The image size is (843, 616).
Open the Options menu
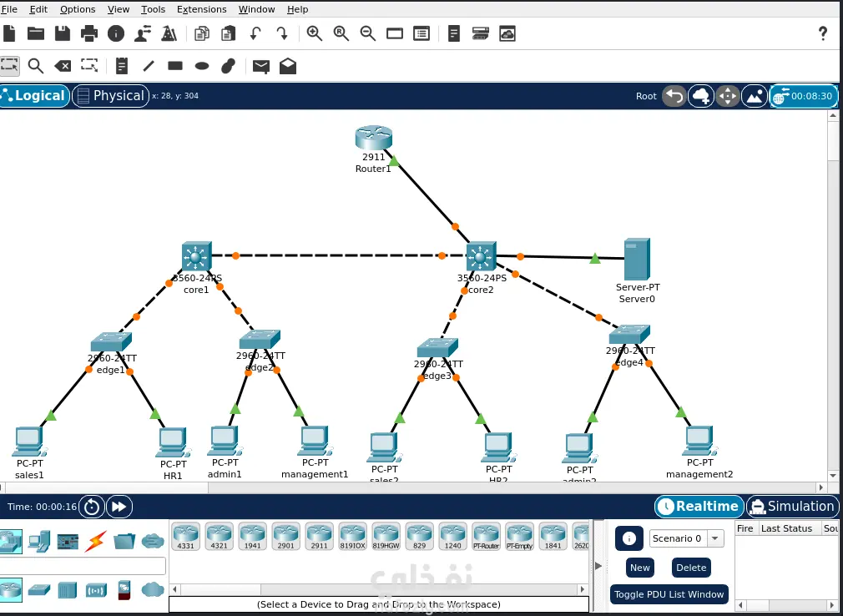click(x=78, y=9)
